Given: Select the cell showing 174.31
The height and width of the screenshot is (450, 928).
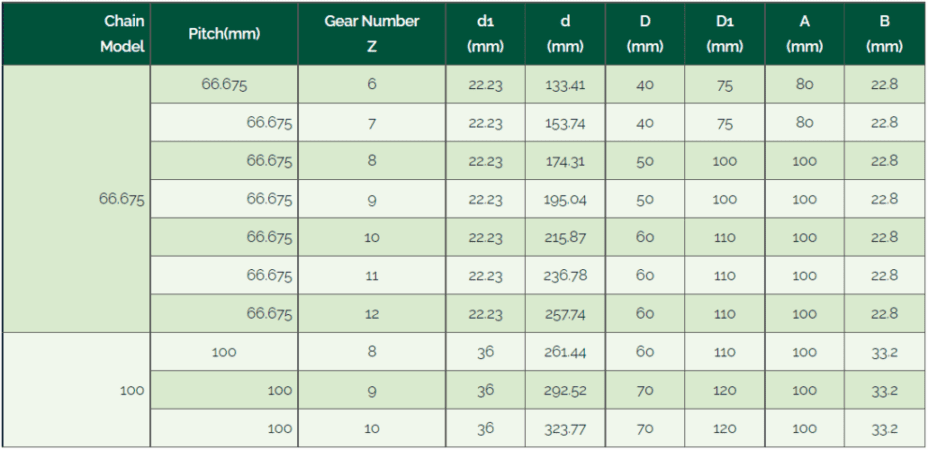Looking at the screenshot, I should coord(565,161).
